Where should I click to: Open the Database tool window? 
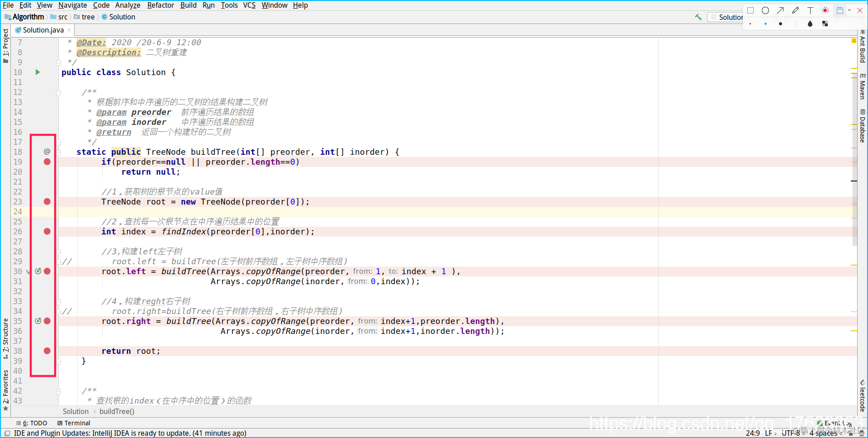click(x=863, y=126)
